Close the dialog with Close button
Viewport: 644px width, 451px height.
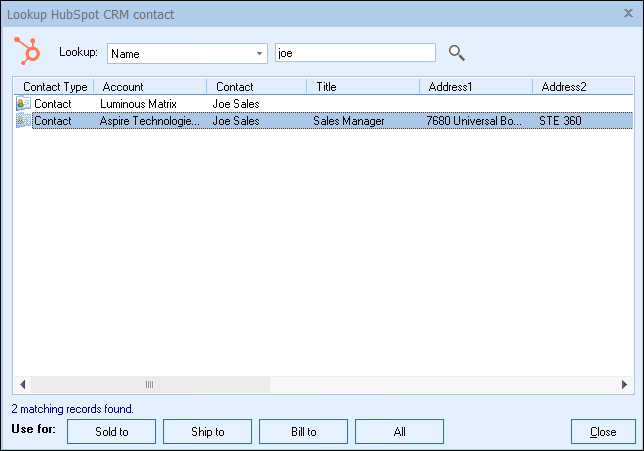603,432
